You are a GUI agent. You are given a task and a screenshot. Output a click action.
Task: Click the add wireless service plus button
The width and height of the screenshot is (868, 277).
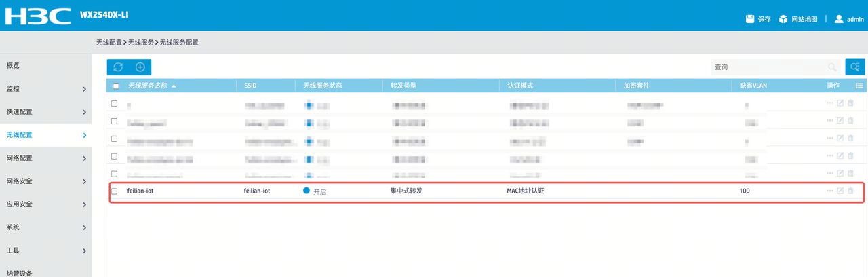pos(140,67)
